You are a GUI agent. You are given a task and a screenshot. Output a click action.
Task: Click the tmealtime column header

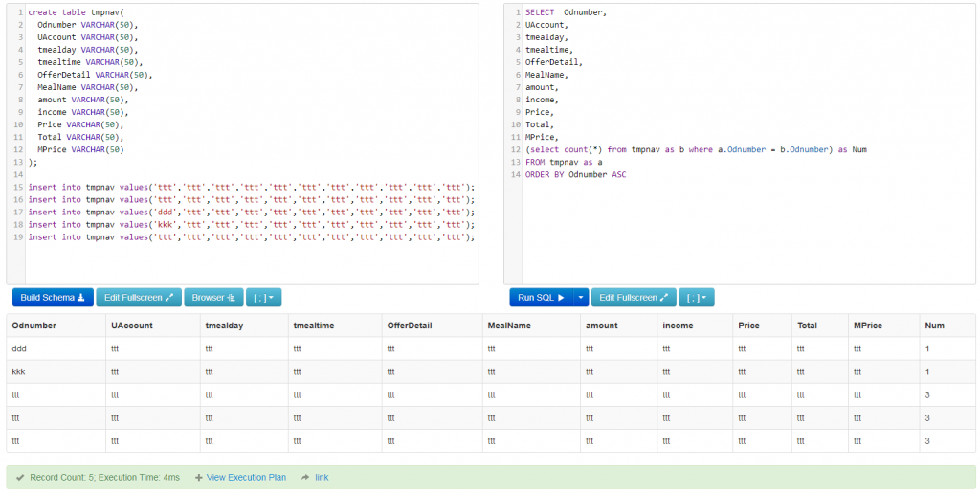click(x=334, y=326)
